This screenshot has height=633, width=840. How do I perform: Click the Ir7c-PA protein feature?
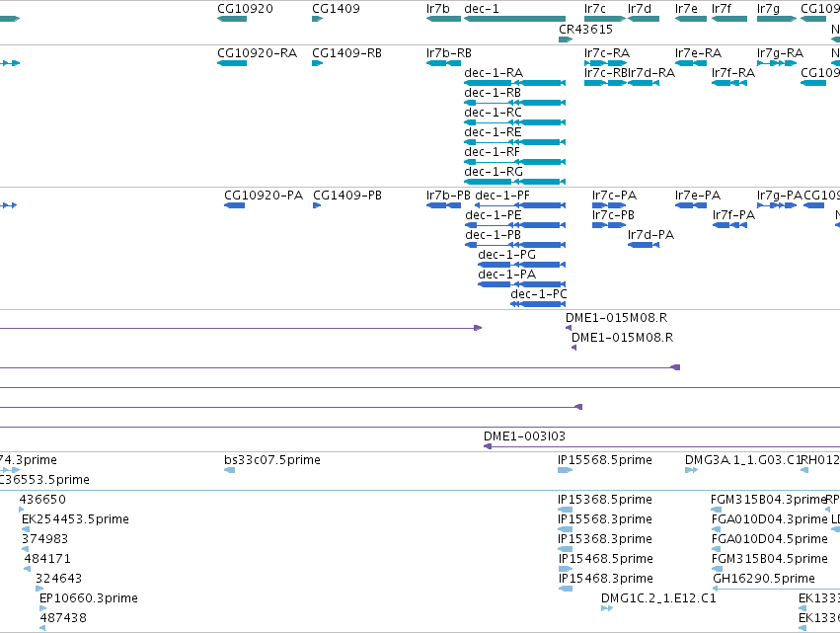(609, 205)
